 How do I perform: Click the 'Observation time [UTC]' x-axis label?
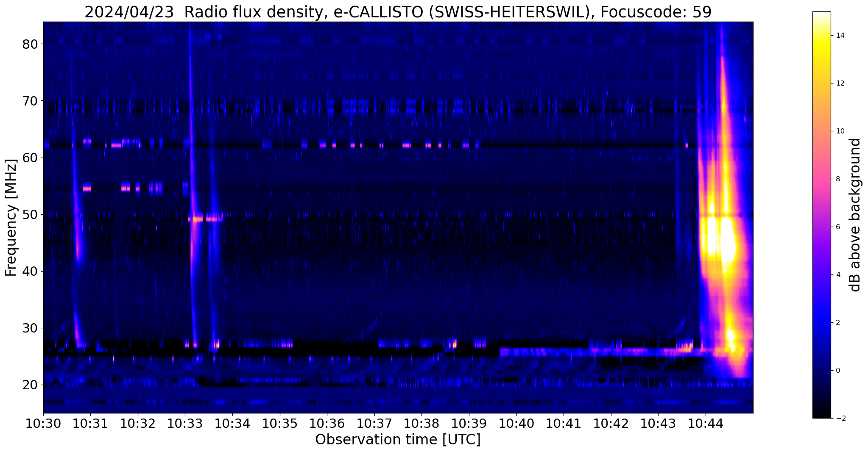point(398,439)
